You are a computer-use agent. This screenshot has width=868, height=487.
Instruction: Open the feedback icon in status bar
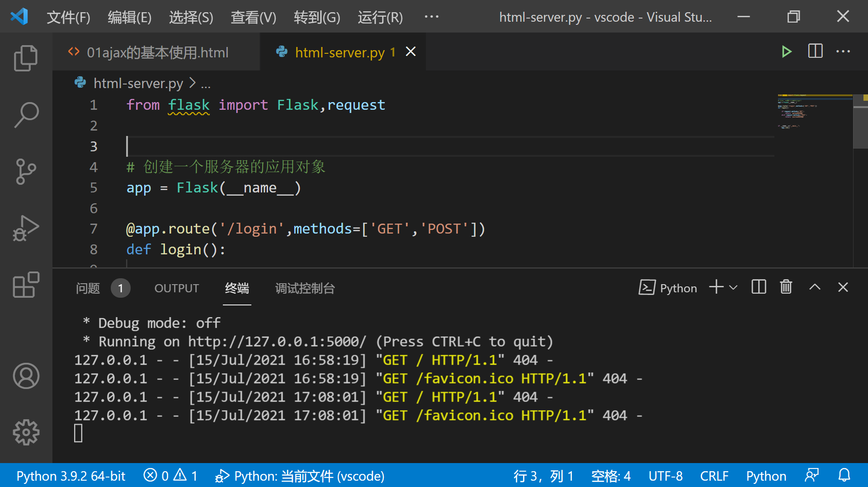812,475
